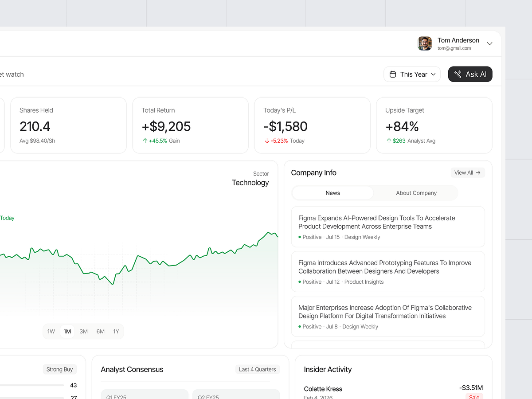
Task: Click the rating bar with count 43
Action: 32,385
